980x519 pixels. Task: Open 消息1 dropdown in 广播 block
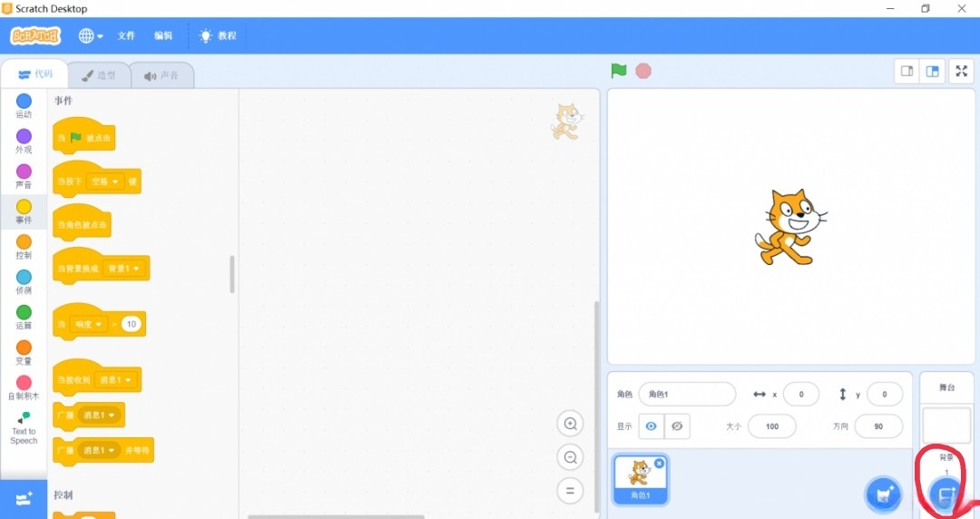tap(100, 416)
